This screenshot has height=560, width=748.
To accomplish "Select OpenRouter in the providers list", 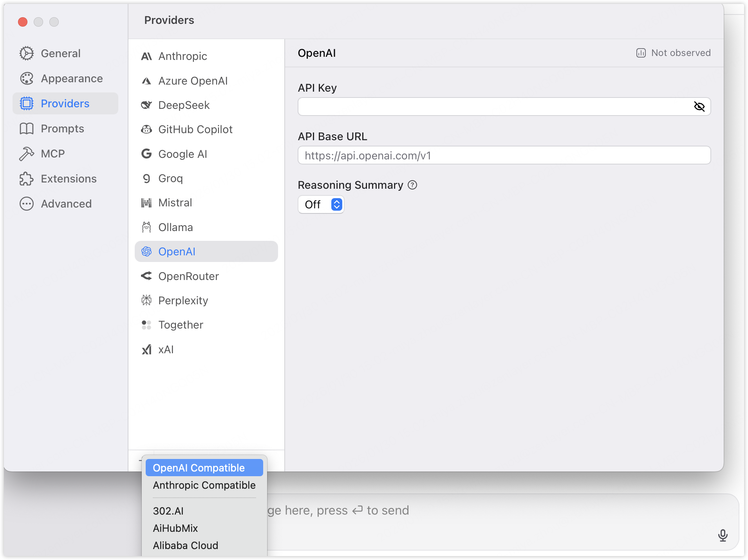I will 188,276.
